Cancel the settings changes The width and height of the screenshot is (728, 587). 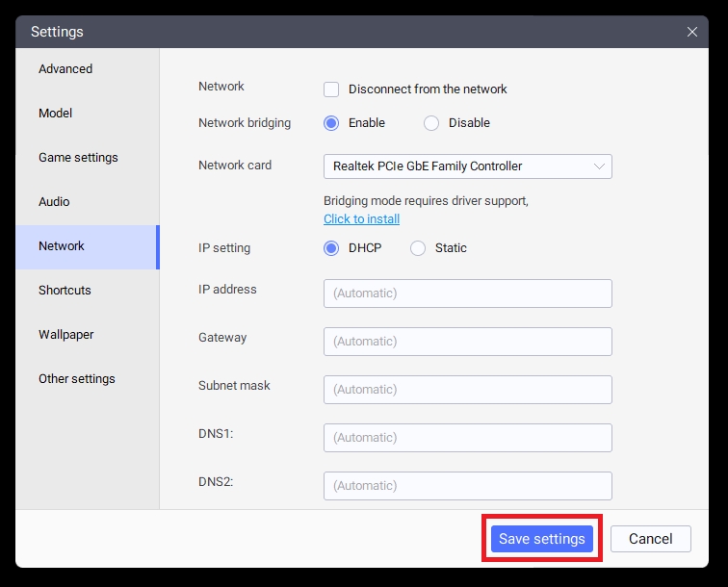click(650, 539)
